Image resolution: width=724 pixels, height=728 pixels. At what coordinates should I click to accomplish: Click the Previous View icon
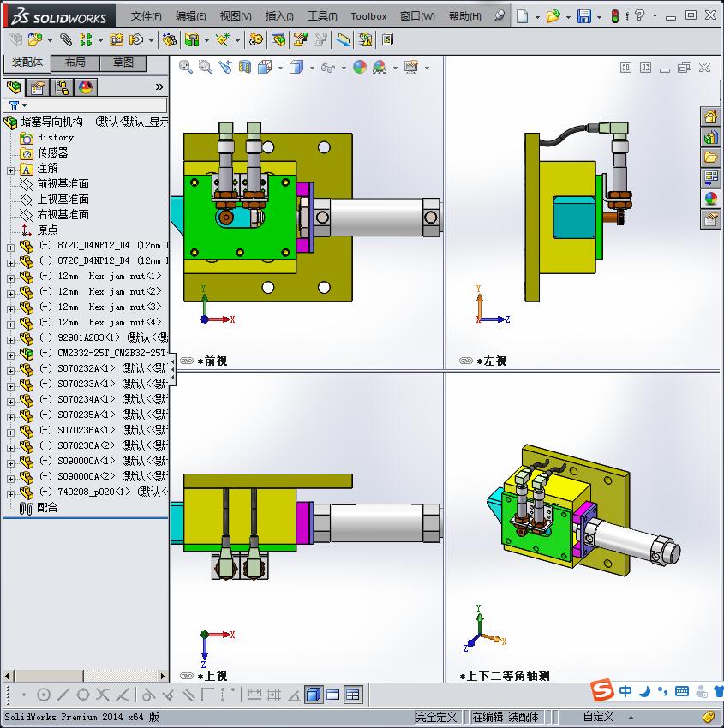point(225,67)
